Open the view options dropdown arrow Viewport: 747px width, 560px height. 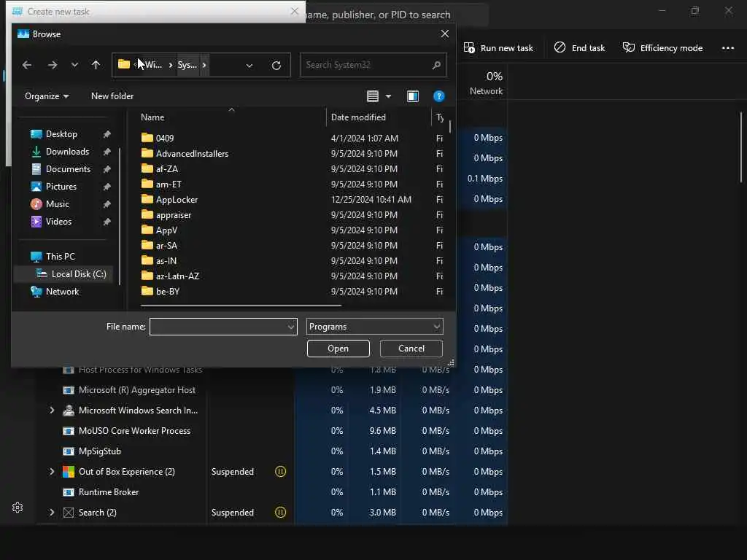(x=388, y=96)
